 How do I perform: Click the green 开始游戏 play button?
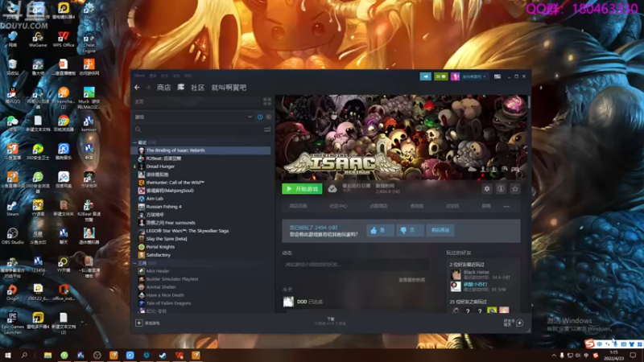(x=302, y=189)
